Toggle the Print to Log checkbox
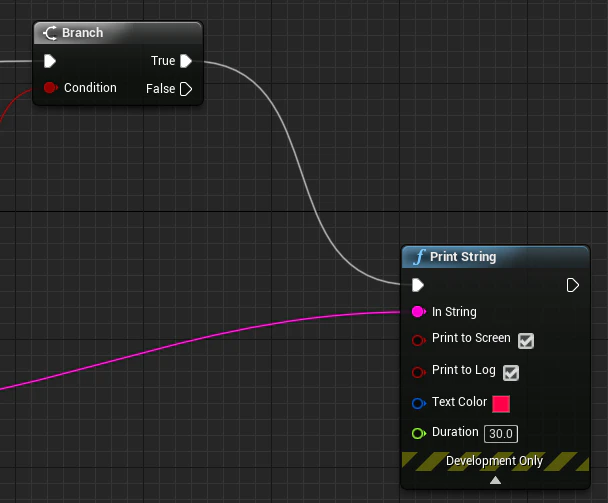608x503 pixels. (511, 373)
